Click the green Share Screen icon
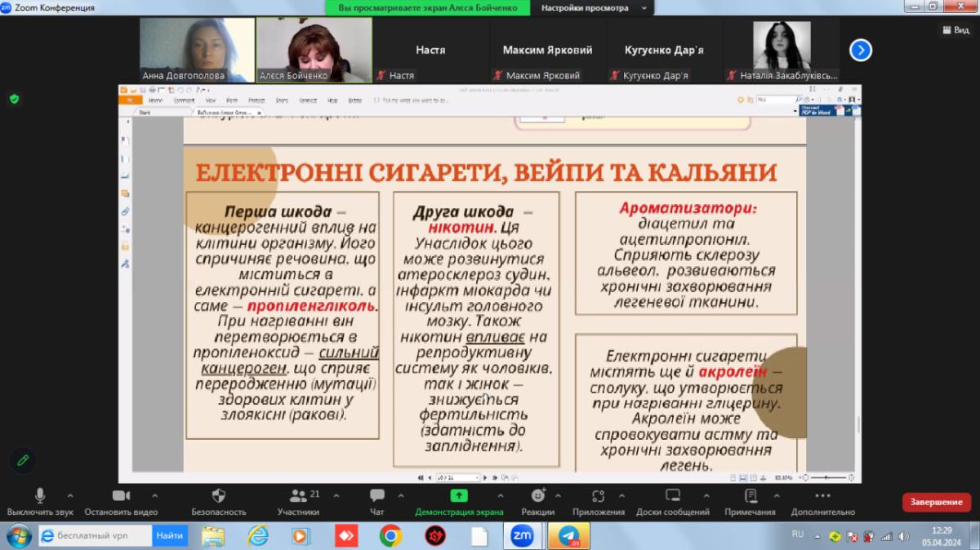 click(459, 496)
